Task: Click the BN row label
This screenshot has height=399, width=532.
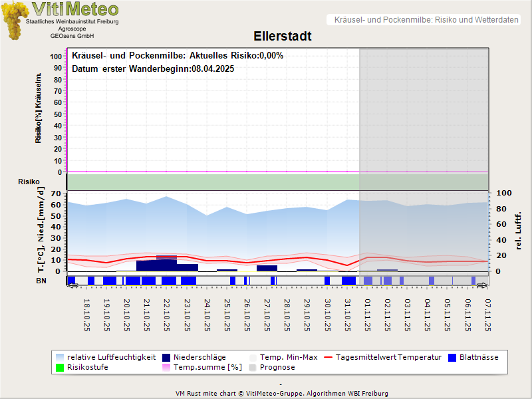Action: (42, 281)
